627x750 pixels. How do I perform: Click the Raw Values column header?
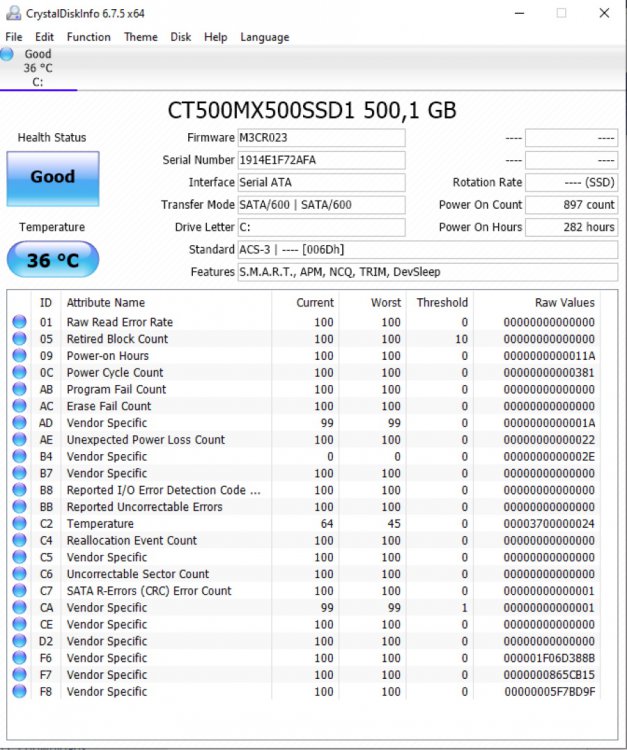point(564,302)
